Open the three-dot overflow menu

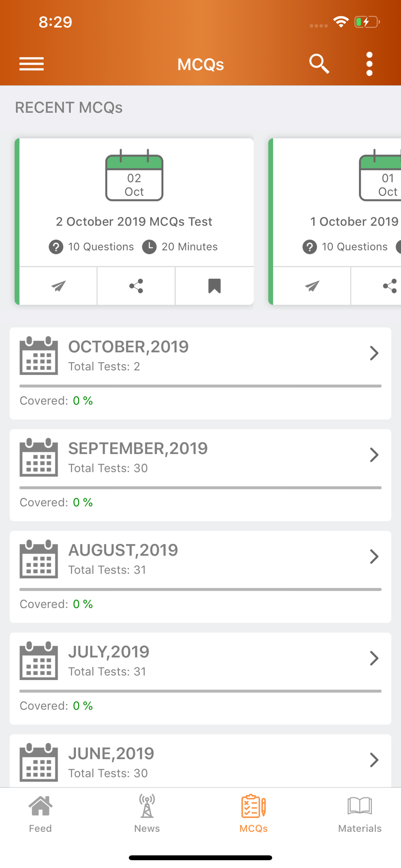pyautogui.click(x=369, y=64)
